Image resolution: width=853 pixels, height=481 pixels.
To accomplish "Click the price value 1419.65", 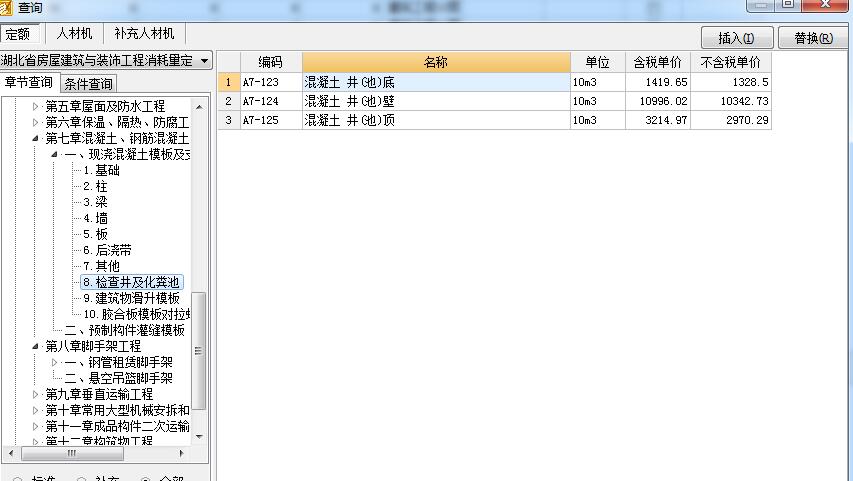I will click(x=658, y=82).
